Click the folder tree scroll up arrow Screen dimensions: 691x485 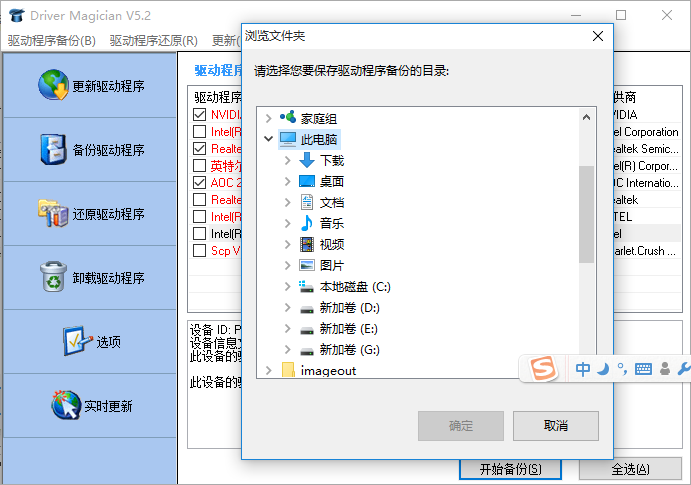(586, 117)
